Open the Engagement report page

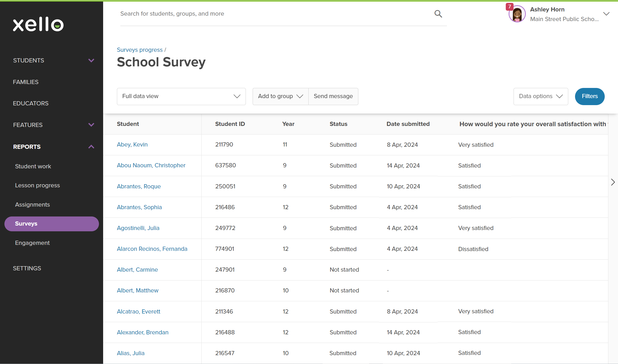pos(32,242)
